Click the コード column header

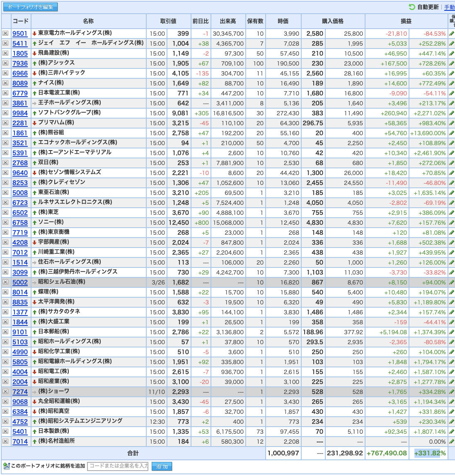21,21
